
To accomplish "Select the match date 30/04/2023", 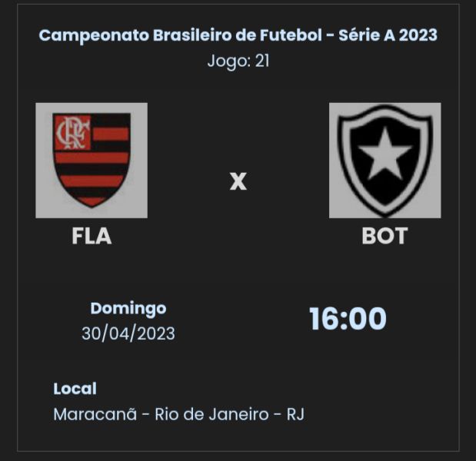I will 128,333.
